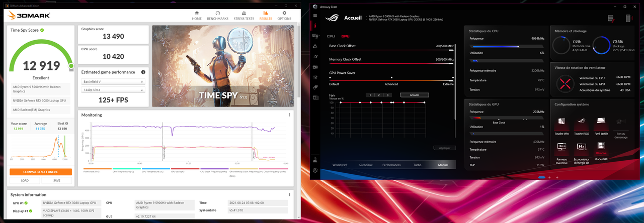644x223 pixels.
Task: Toggle Mode iGPU setting
Action: coord(601,151)
